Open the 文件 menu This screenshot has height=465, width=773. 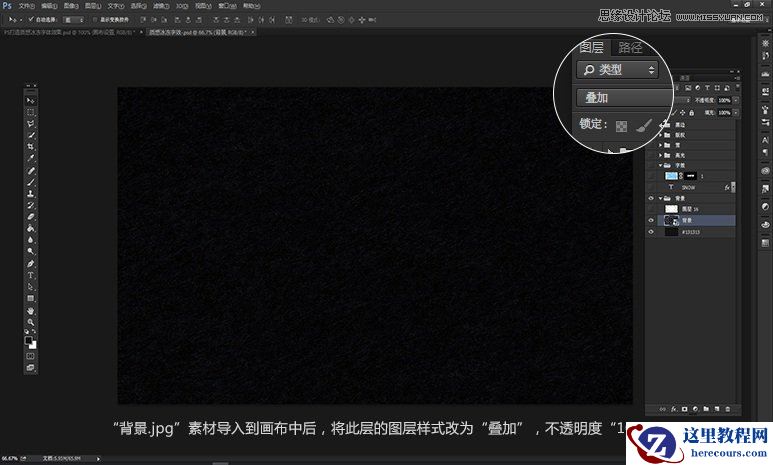tap(26, 6)
